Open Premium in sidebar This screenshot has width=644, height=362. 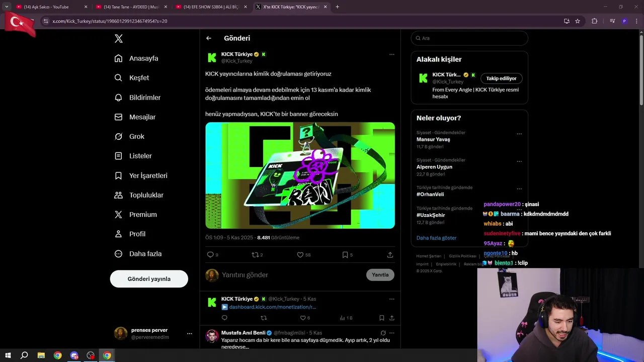click(x=135, y=215)
